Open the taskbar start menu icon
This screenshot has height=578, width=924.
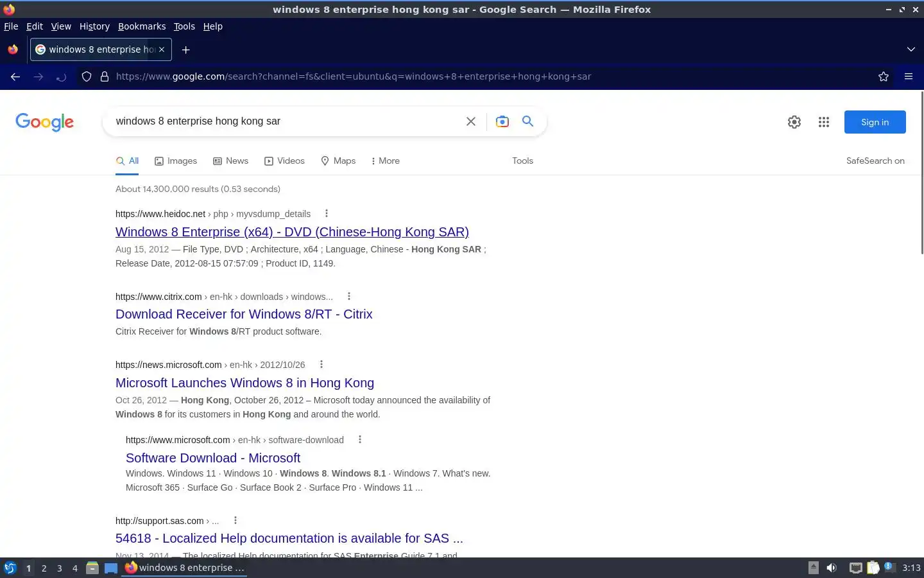point(10,568)
